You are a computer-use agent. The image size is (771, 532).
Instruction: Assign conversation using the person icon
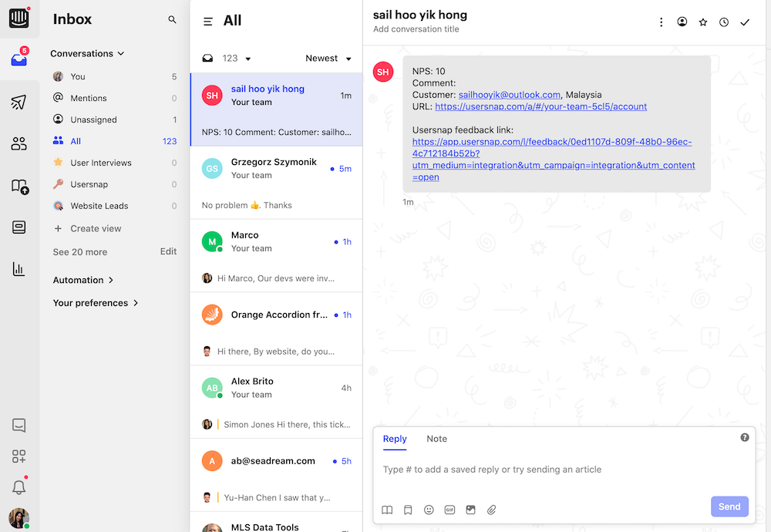coord(682,22)
